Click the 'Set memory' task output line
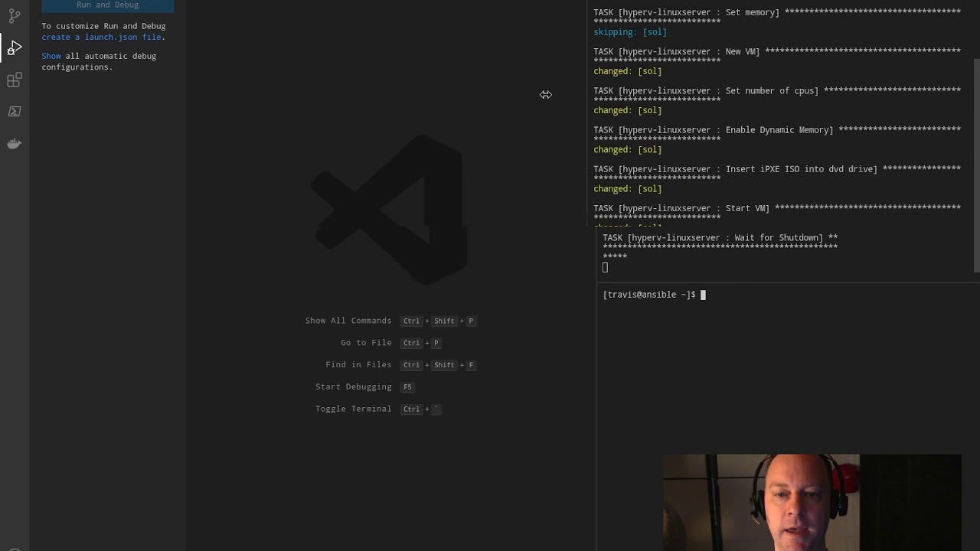The image size is (980, 551). point(777,12)
